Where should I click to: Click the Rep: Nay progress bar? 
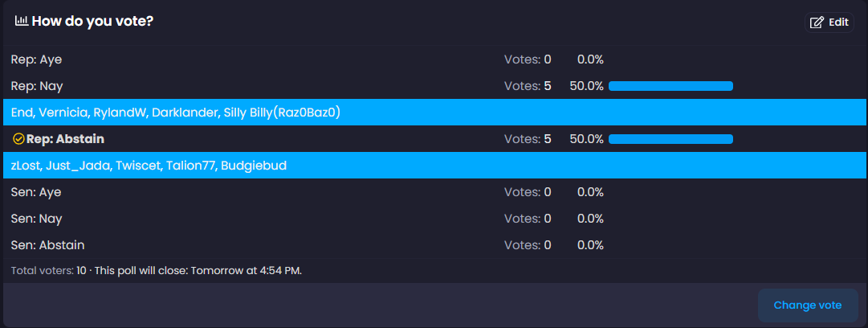670,86
